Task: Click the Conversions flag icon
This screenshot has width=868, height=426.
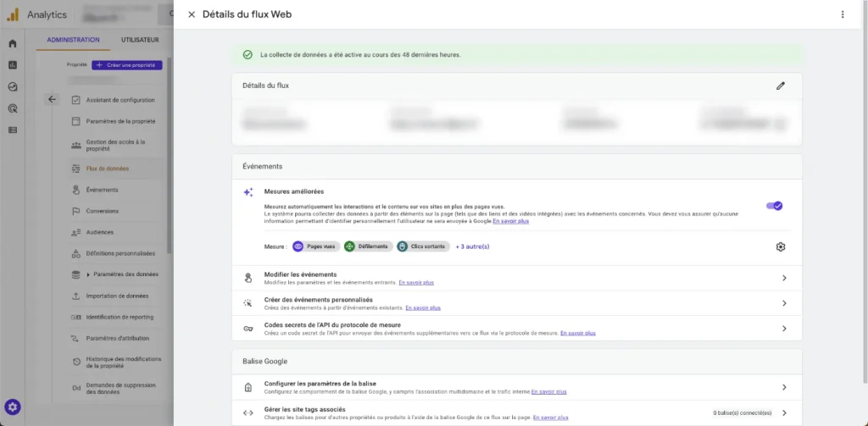Action: pyautogui.click(x=76, y=211)
